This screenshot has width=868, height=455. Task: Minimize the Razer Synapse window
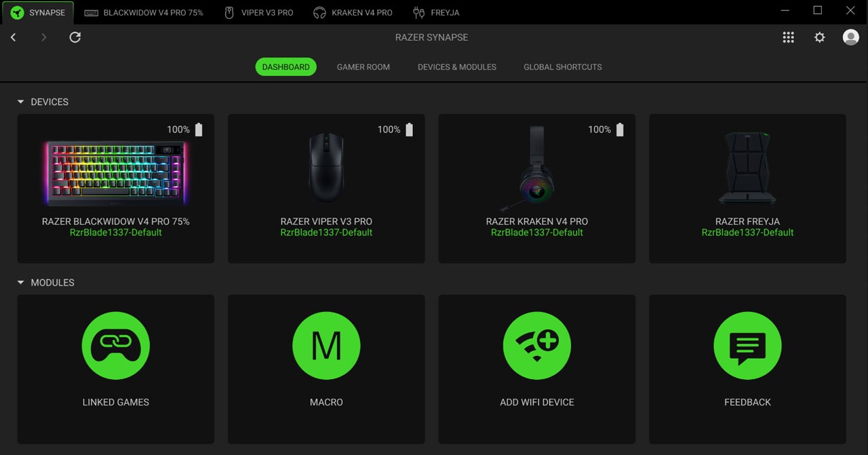(785, 11)
